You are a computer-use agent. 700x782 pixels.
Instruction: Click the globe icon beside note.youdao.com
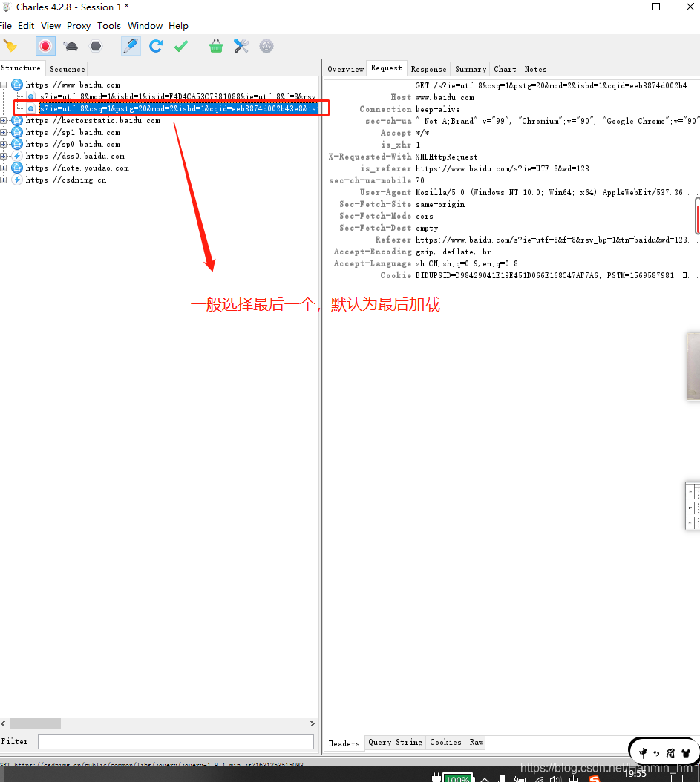click(17, 168)
